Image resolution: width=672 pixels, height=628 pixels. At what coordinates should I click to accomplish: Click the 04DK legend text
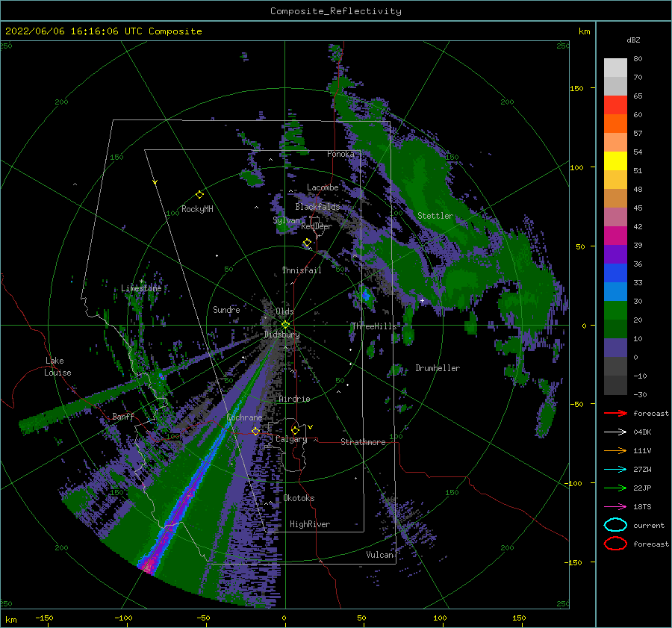click(x=642, y=432)
